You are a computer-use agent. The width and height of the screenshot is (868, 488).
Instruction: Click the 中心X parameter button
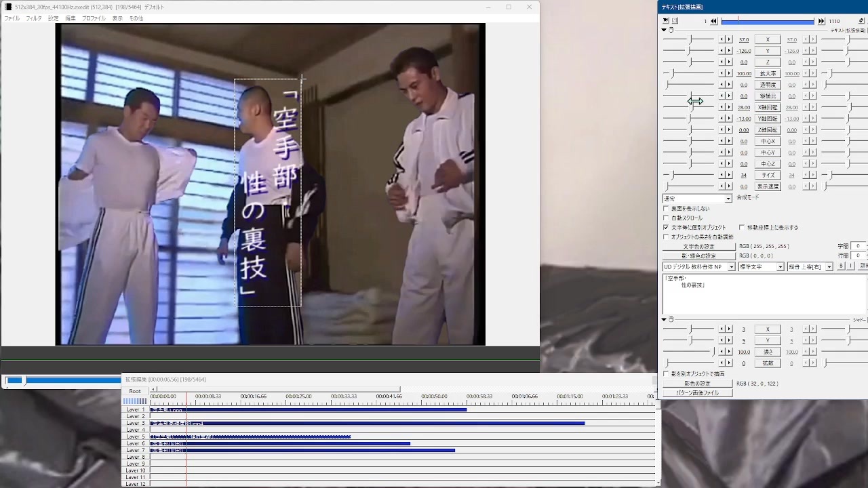(x=768, y=142)
